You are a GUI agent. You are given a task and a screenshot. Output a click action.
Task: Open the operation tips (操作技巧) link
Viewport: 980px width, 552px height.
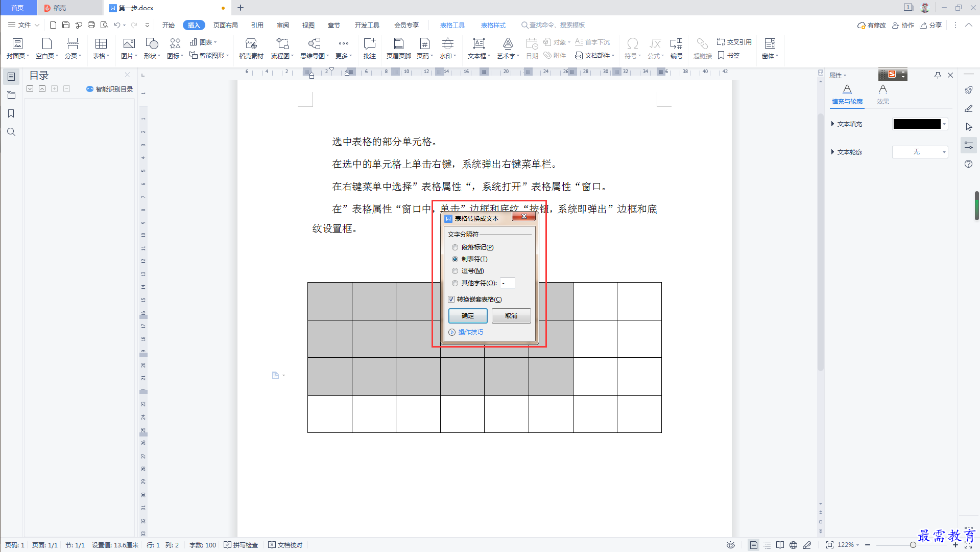point(466,332)
